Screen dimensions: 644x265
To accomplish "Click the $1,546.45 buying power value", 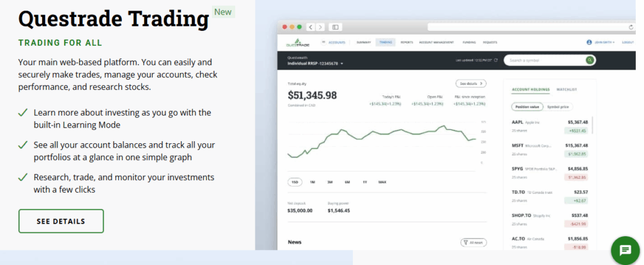I will point(339,210).
